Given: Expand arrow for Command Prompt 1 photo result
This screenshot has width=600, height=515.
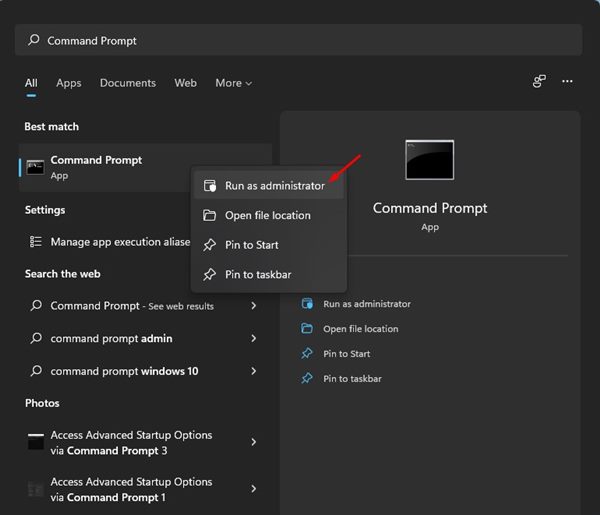Looking at the screenshot, I should (x=253, y=489).
